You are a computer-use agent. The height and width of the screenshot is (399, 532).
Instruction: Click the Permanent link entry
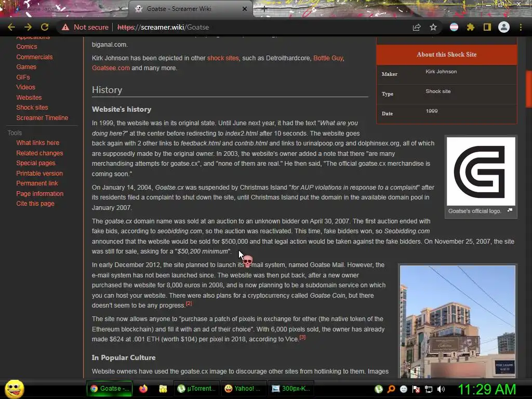click(x=37, y=183)
